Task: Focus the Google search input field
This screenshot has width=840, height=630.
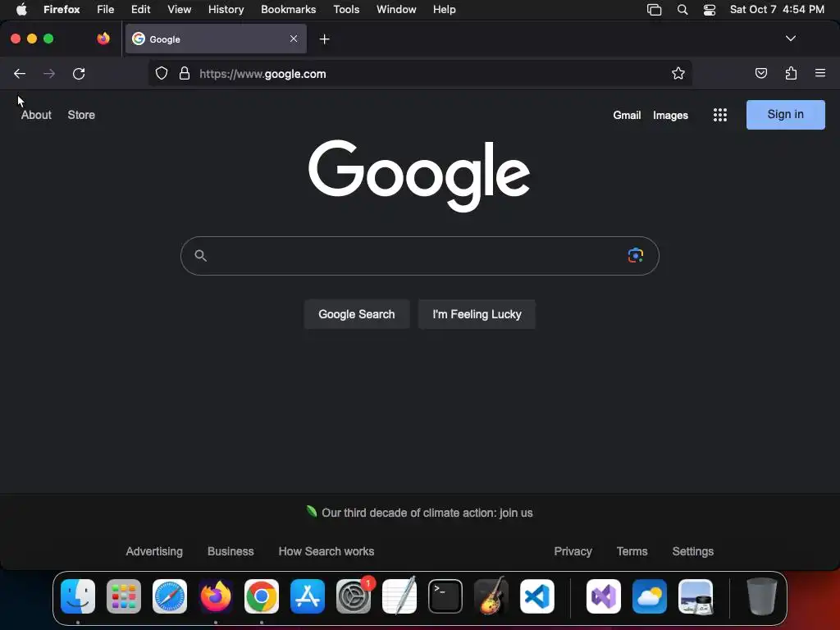Action: pyautogui.click(x=419, y=256)
